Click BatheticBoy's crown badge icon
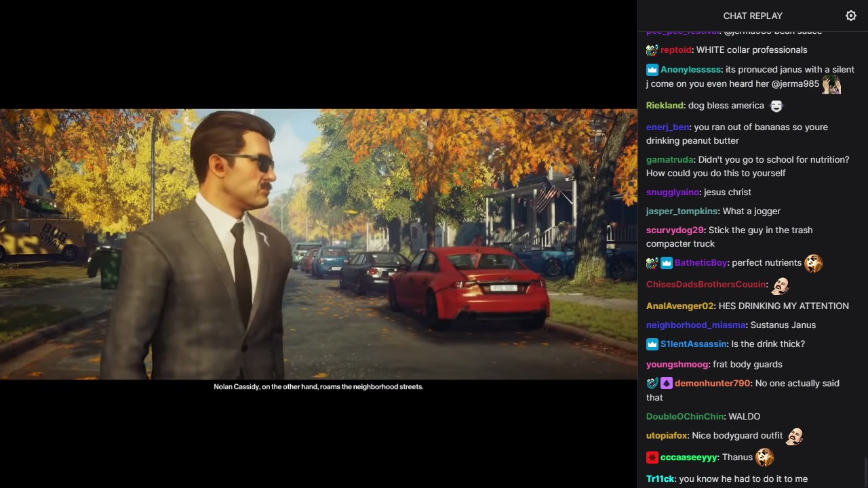868x488 pixels. (x=667, y=263)
